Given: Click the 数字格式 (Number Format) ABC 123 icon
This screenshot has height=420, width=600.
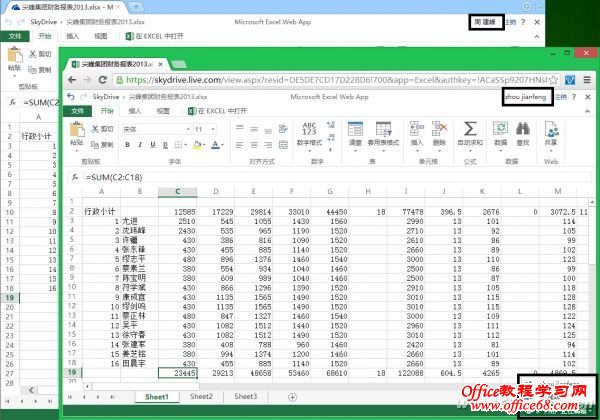Looking at the screenshot, I should click(x=309, y=130).
